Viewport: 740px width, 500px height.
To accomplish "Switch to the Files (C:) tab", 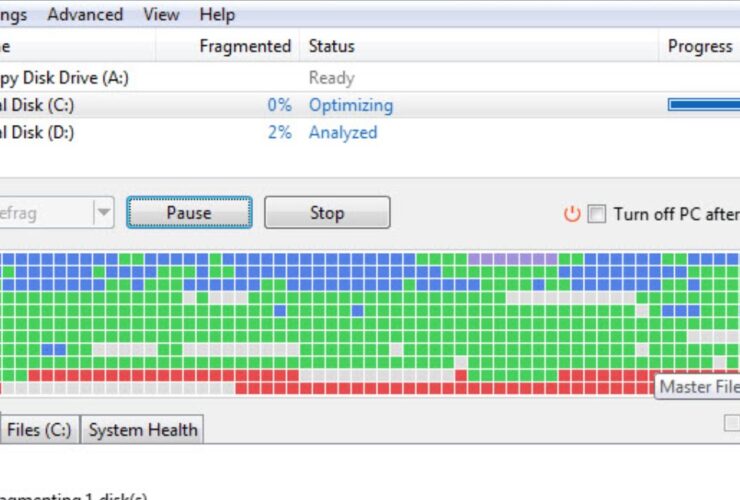I will coord(38,430).
